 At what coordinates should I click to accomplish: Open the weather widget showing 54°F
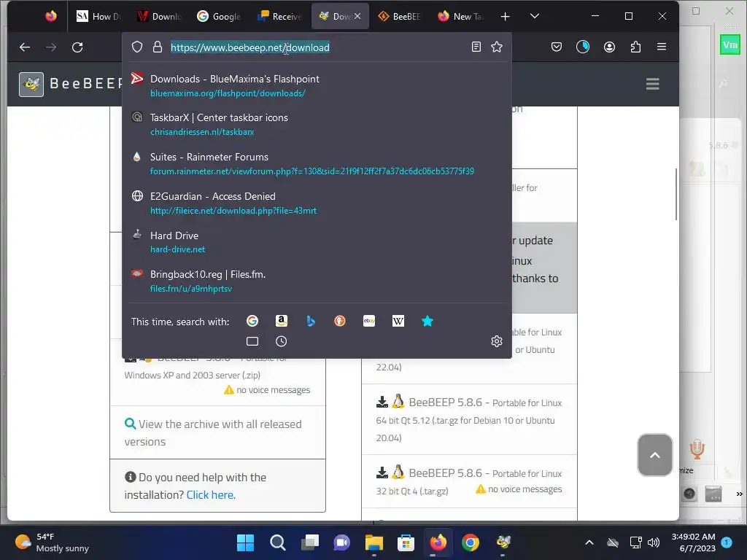click(52, 542)
